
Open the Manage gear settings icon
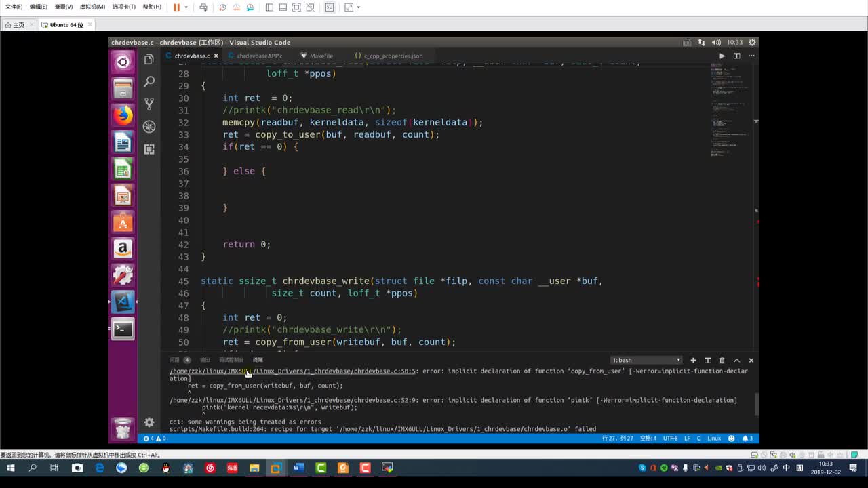[x=149, y=422]
